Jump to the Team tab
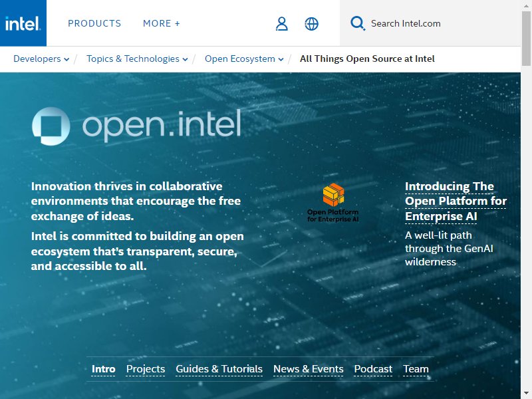Viewport: 532px width, 399px height. pyautogui.click(x=416, y=369)
